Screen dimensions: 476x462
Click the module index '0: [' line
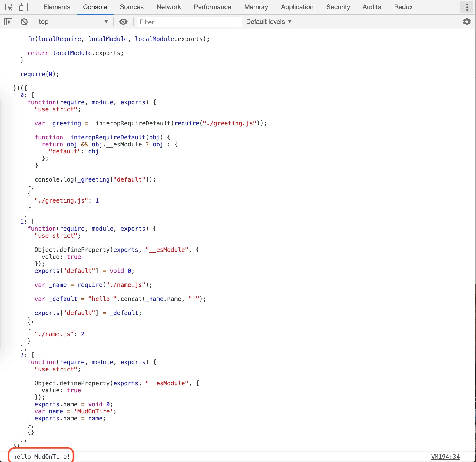27,95
